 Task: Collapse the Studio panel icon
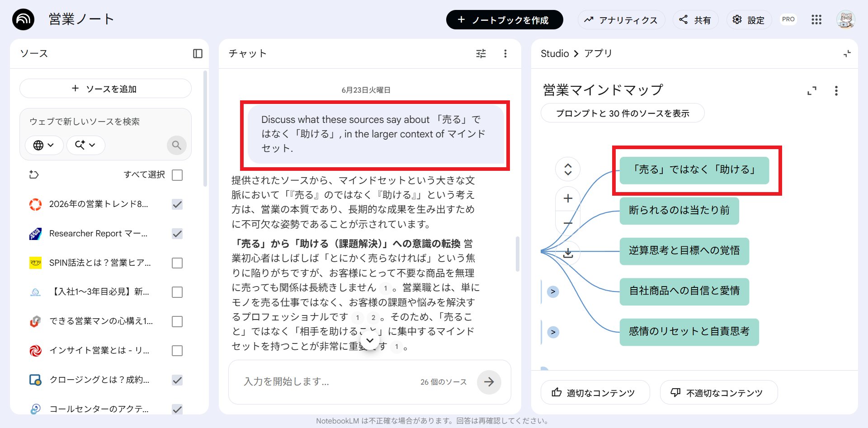coord(847,54)
